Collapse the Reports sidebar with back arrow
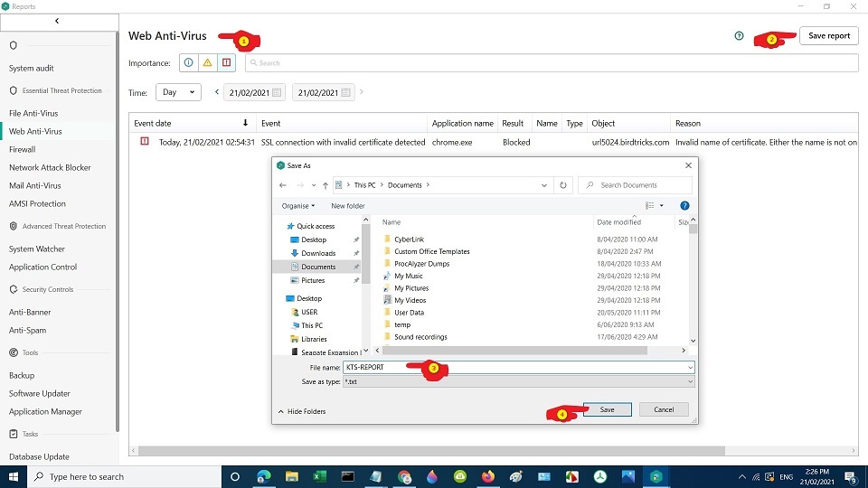 point(57,21)
